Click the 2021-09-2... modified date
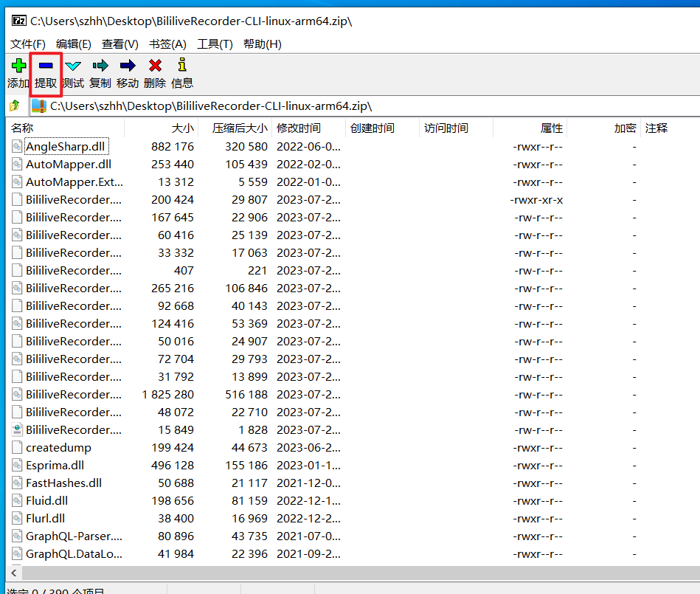Screen dimensions: 700x594 (308, 554)
